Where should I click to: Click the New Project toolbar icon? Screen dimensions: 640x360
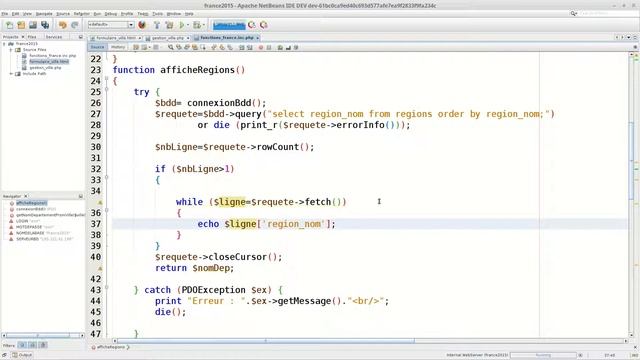pyautogui.click(x=21, y=25)
